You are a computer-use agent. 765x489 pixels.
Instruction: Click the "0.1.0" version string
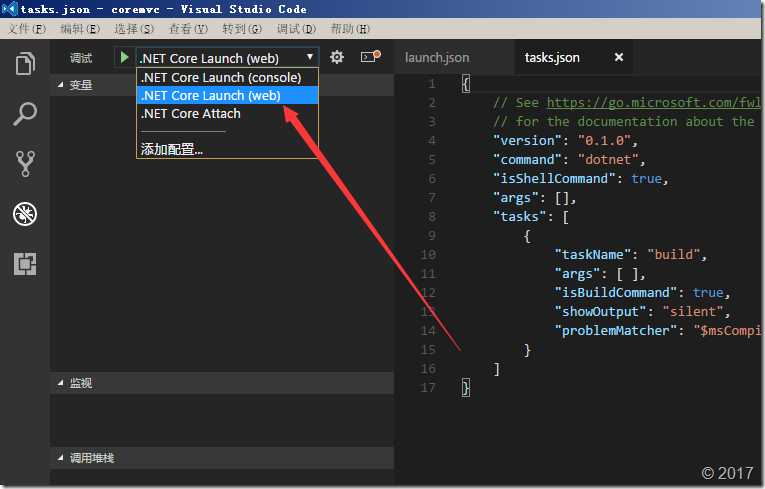(x=604, y=141)
